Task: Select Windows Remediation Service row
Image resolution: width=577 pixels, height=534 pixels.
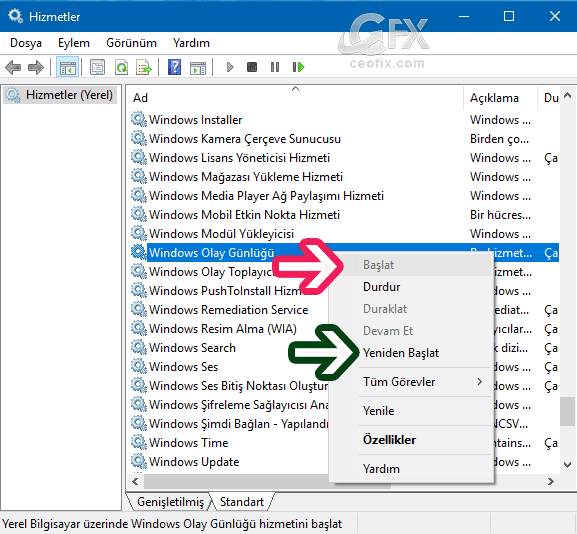Action: (228, 310)
